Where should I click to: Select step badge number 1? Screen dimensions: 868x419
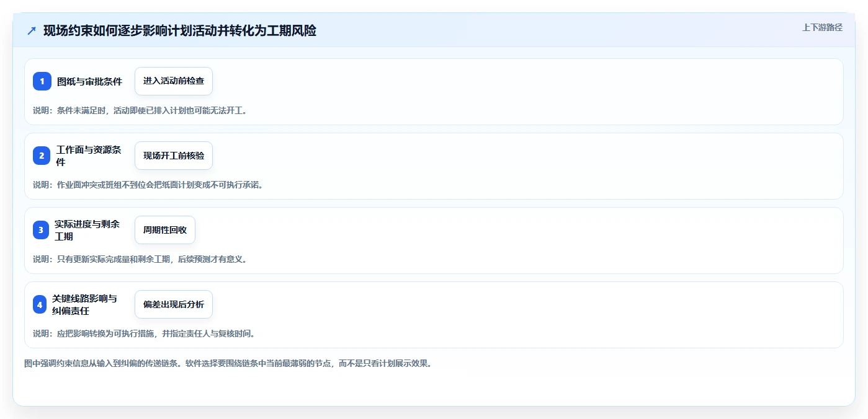[x=42, y=81]
